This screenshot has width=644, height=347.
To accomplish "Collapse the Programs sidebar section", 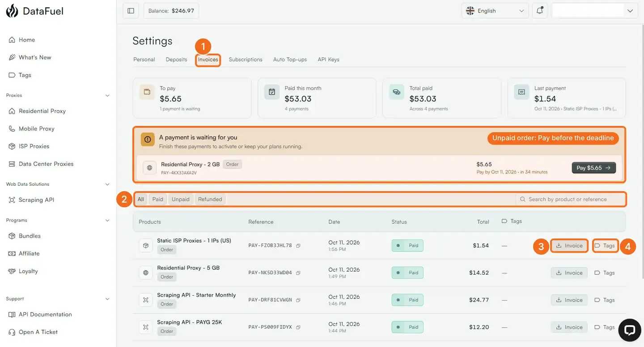I will click(107, 221).
